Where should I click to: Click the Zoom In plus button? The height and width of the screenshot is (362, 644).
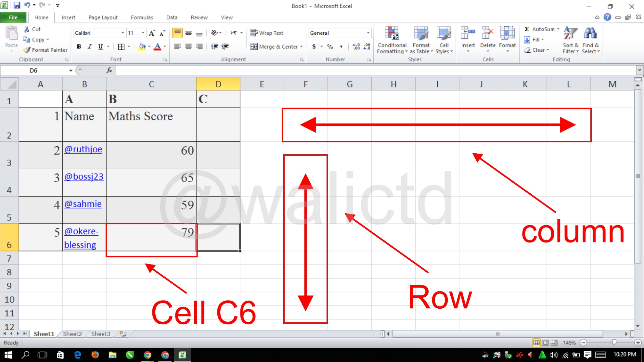[638, 343]
